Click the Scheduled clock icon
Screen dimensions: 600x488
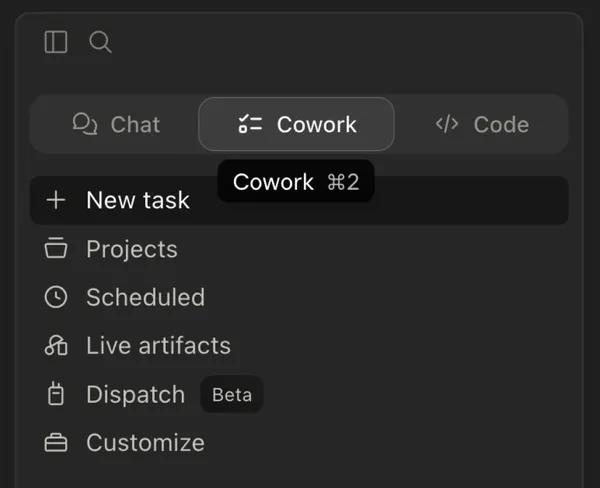[56, 297]
